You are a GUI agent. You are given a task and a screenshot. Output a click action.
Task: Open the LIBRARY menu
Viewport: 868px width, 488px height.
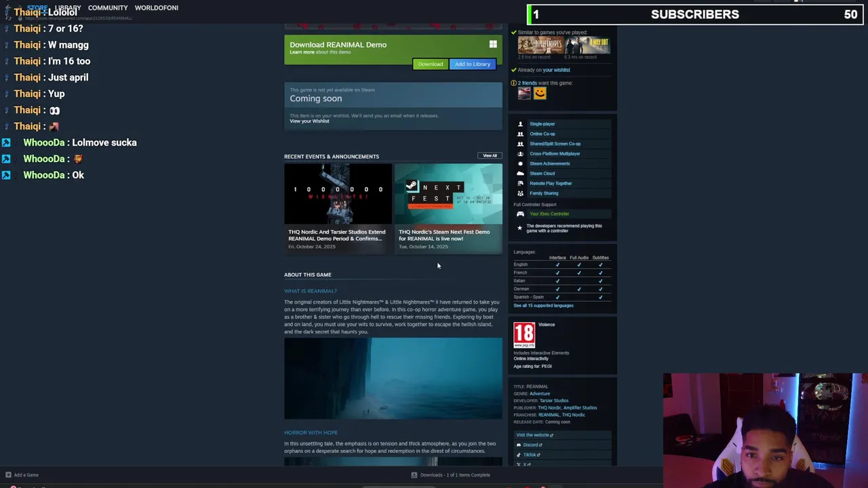point(68,7)
